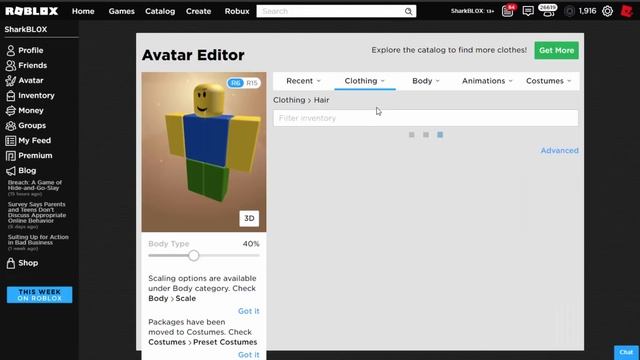Open the Blog megaphone icon
The image size is (640, 360).
[11, 171]
